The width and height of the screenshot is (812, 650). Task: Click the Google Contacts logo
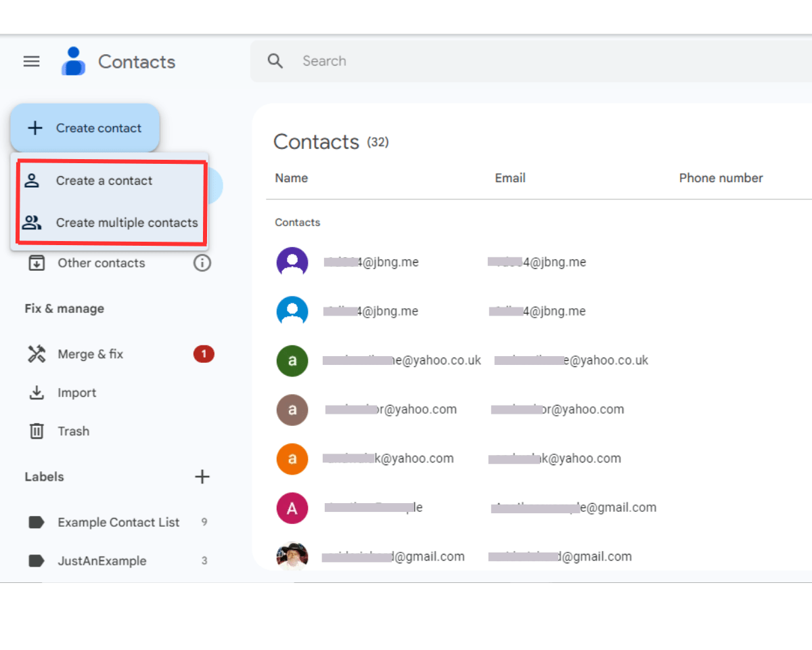click(x=73, y=61)
